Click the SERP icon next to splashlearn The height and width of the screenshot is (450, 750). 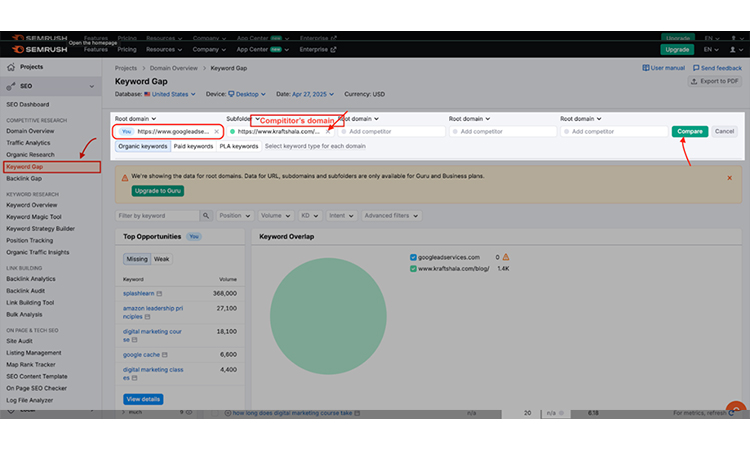click(159, 294)
